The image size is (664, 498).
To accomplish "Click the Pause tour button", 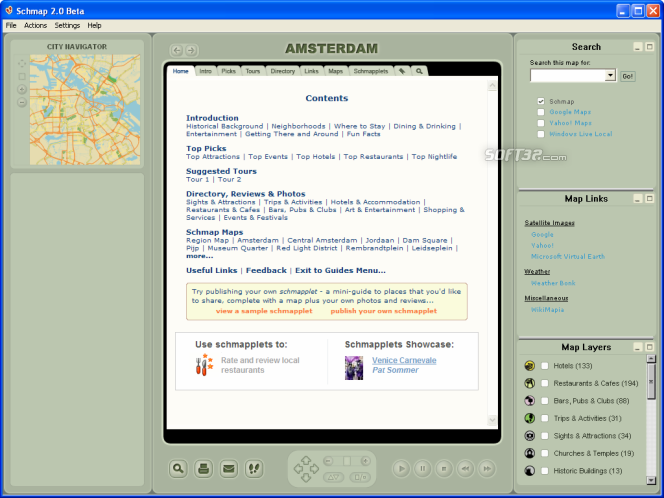I will coord(423,469).
